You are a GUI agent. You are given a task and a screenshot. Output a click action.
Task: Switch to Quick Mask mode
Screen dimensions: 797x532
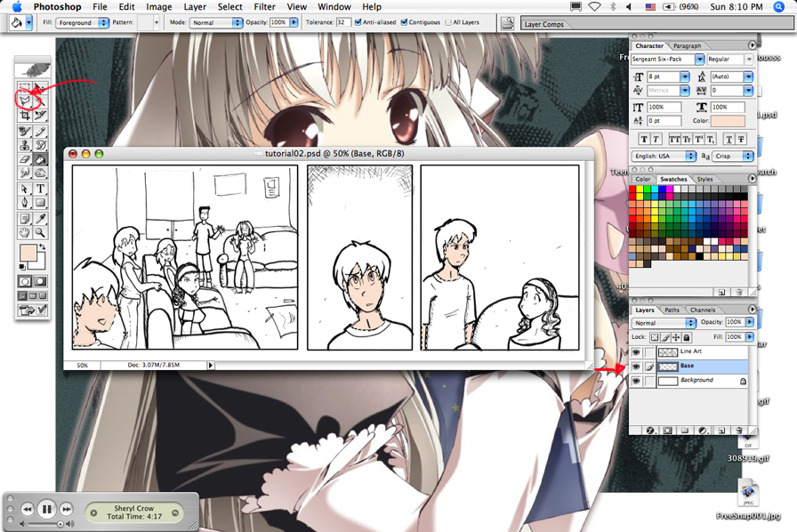[x=40, y=281]
